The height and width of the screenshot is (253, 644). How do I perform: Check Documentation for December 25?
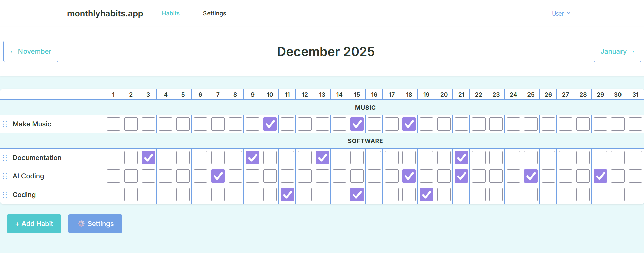[531, 158]
